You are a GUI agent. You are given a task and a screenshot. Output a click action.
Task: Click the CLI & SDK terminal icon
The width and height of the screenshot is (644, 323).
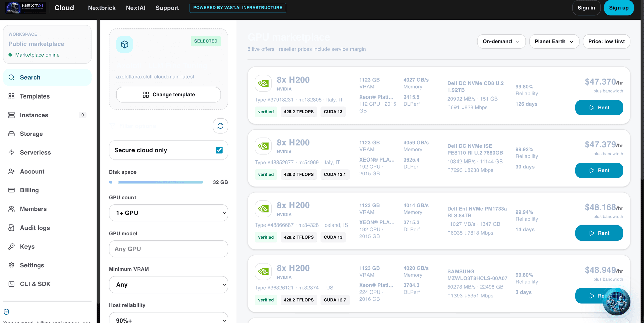pyautogui.click(x=12, y=284)
